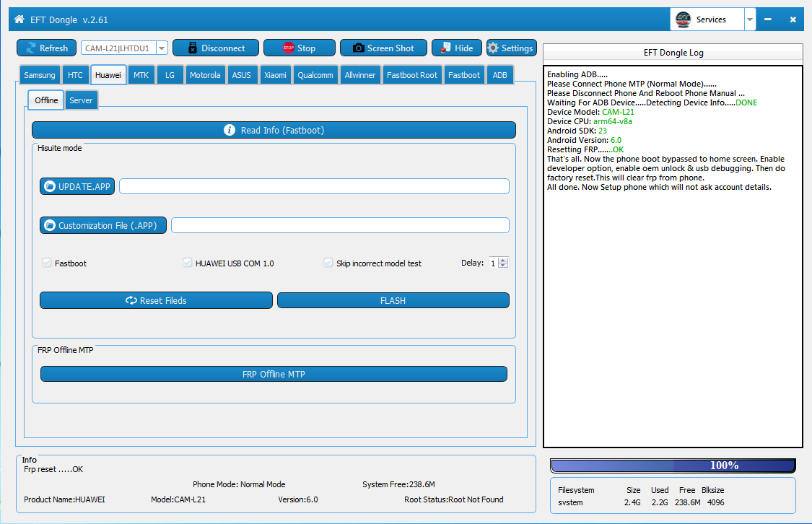Click the Read Info (Fastboot) button

[x=274, y=130]
